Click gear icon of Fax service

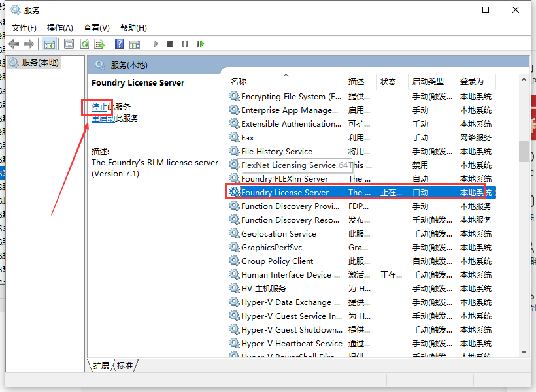click(234, 137)
